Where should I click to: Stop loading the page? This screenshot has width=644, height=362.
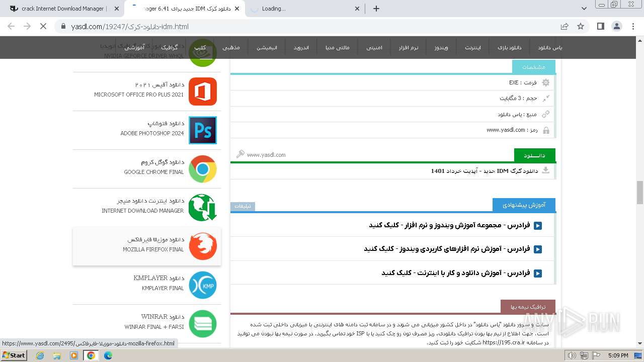[x=43, y=26]
